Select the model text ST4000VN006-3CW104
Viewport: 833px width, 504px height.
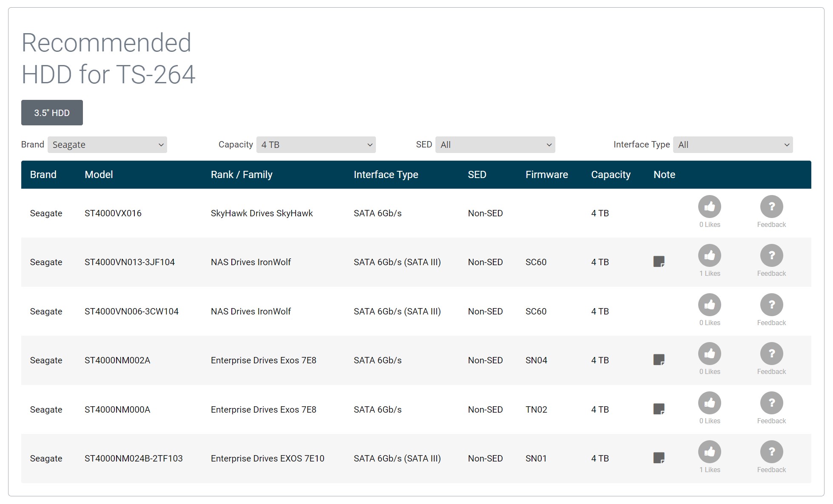point(131,311)
